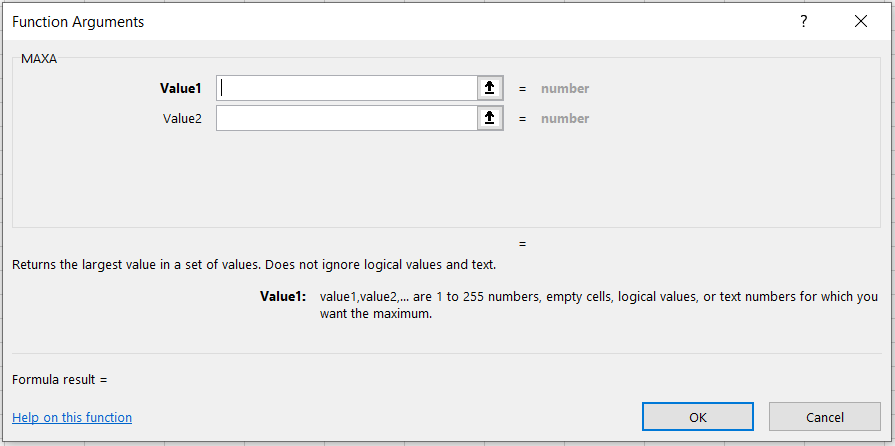Click the Value1 range selector arrow icon
Viewport: 895px width, 446px height.
tap(489, 88)
